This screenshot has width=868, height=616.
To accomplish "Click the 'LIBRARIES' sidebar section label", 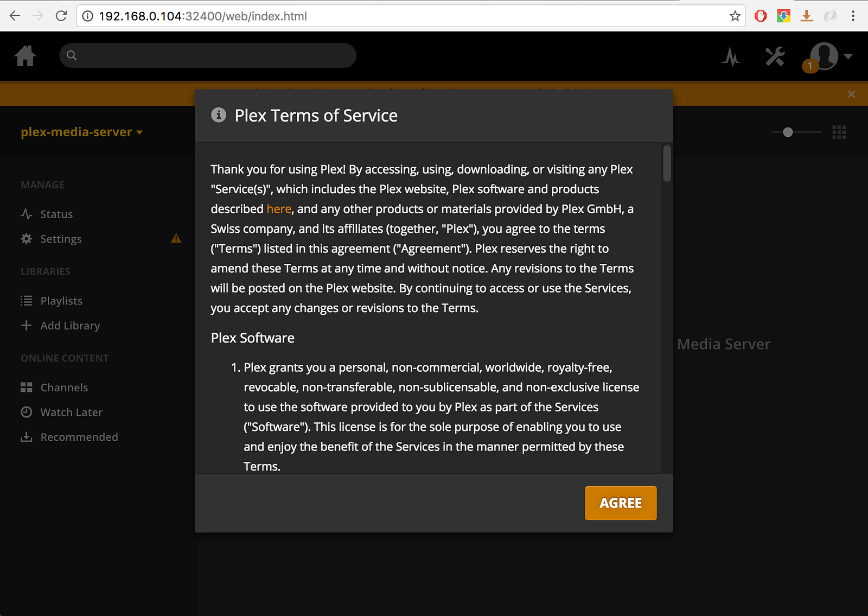I will (x=46, y=271).
